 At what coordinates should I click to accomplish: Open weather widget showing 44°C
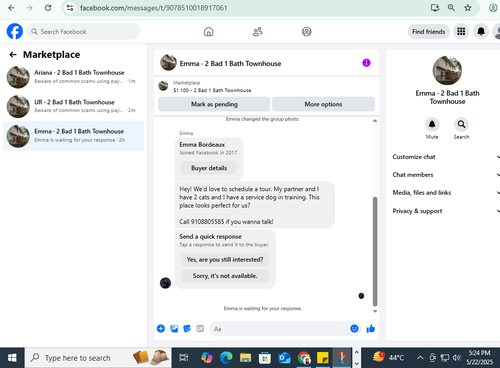point(388,357)
